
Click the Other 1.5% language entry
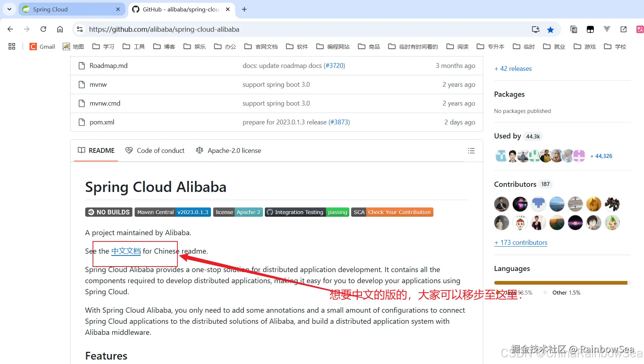pos(562,293)
